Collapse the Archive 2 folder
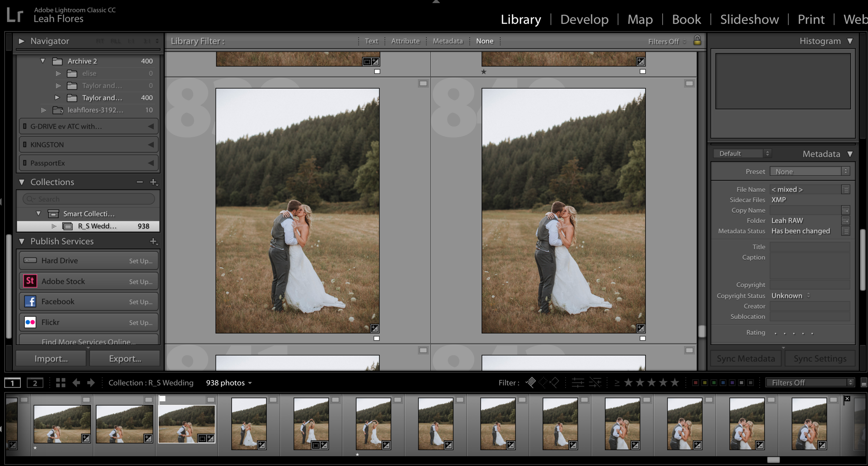The height and width of the screenshot is (466, 868). coord(43,61)
